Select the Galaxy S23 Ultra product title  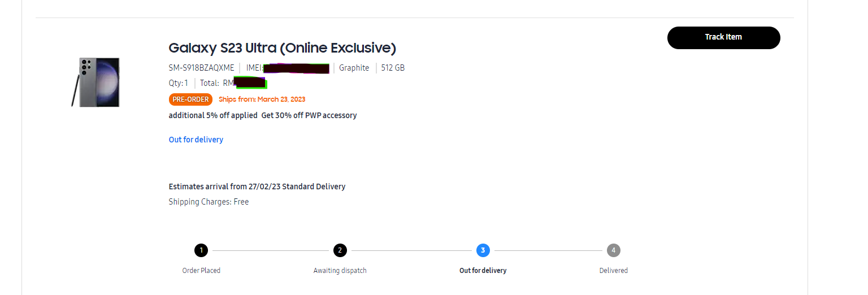[283, 47]
